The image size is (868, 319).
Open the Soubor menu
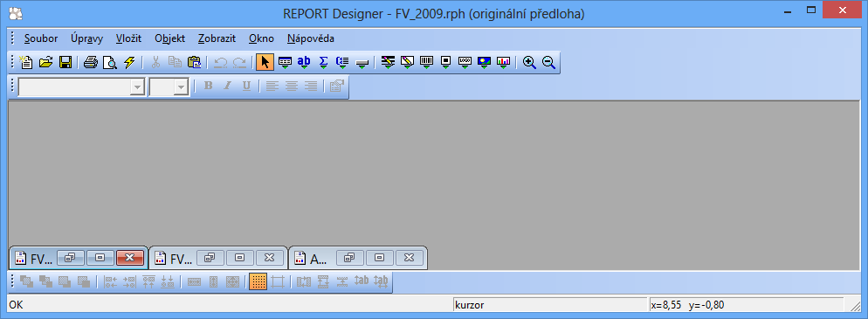point(41,38)
